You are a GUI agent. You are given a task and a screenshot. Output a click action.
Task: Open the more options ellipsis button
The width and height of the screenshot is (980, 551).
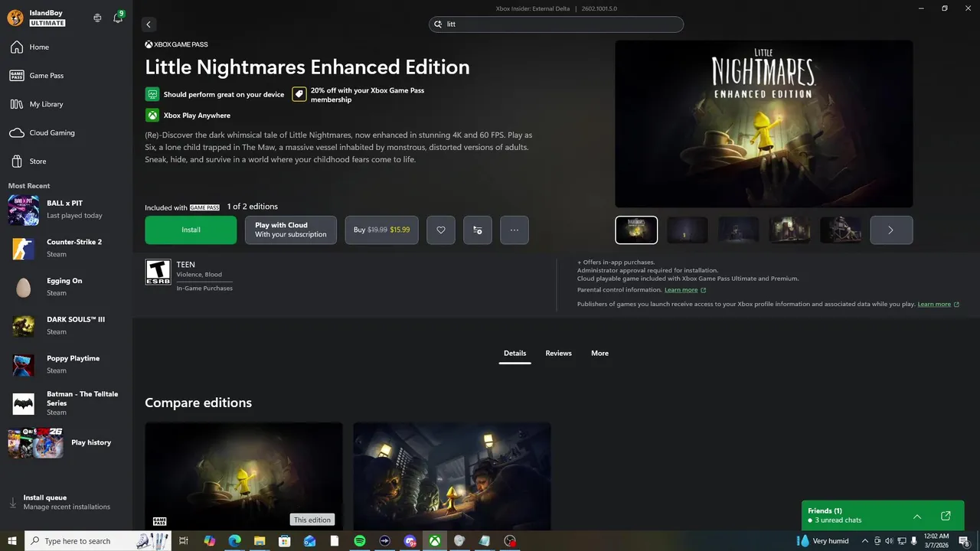[514, 230]
